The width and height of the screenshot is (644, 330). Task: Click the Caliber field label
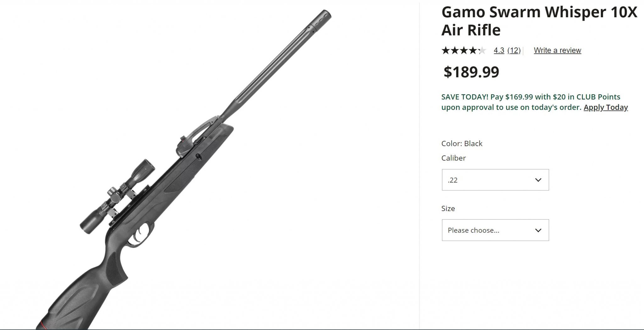coord(453,158)
